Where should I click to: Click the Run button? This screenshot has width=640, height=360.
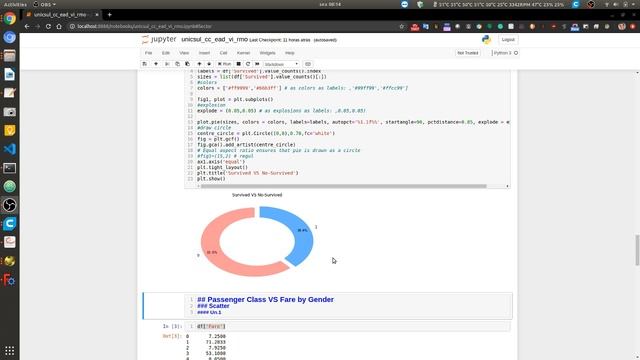point(224,64)
